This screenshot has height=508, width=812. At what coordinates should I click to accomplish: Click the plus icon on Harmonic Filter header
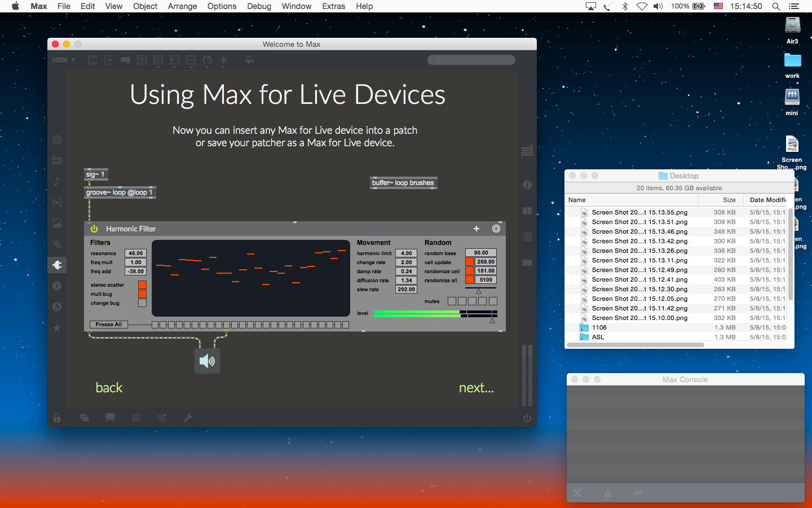click(476, 229)
